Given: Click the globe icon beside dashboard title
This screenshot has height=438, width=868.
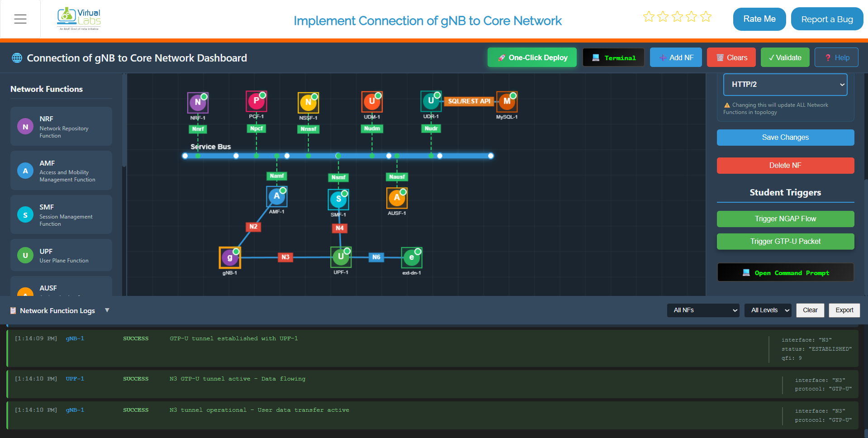Looking at the screenshot, I should click(x=17, y=58).
